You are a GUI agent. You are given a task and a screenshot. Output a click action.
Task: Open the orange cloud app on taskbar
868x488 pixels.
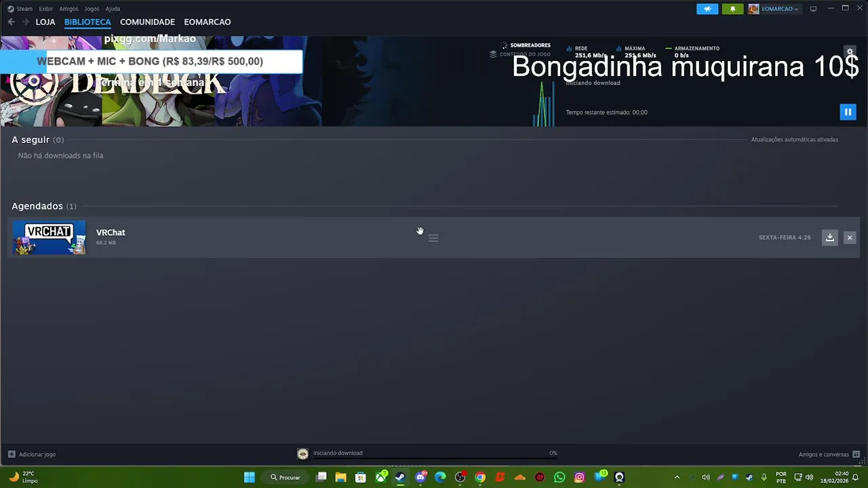(520, 477)
